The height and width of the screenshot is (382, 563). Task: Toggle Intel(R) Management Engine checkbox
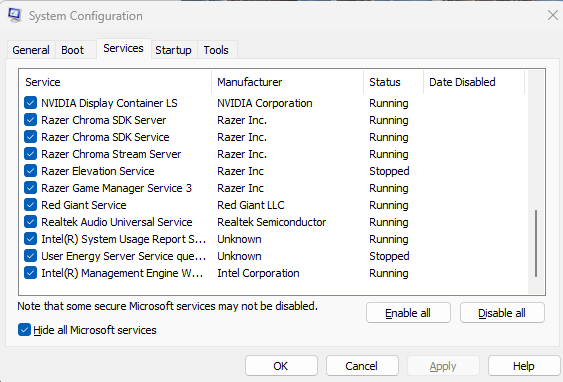coord(31,273)
